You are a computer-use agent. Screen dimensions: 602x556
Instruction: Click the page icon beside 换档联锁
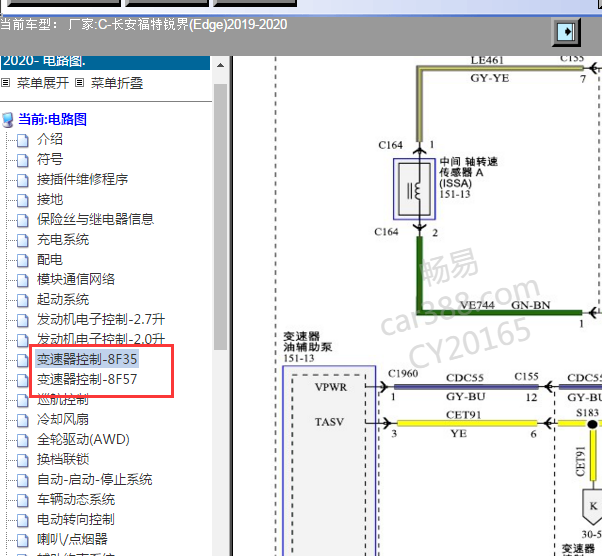point(23,460)
